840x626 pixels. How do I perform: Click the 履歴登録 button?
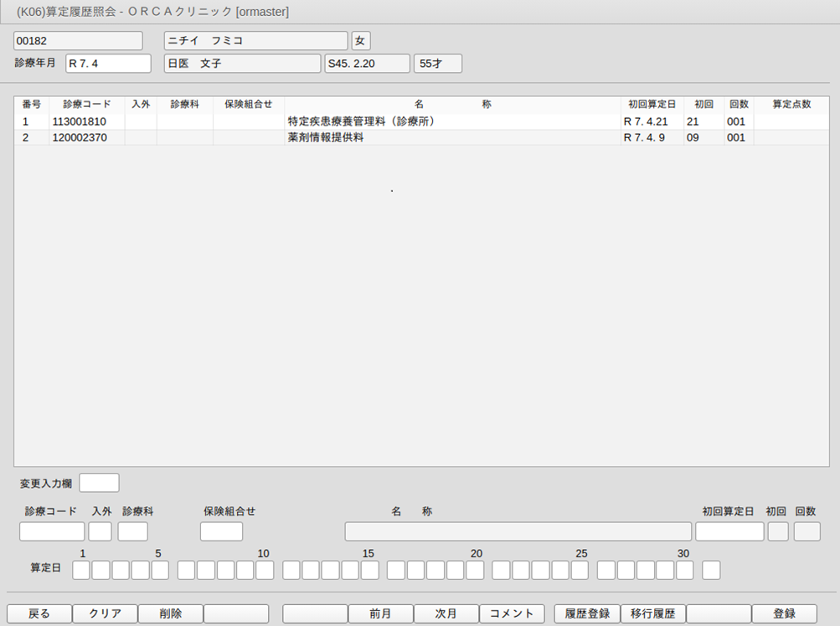pyautogui.click(x=587, y=613)
